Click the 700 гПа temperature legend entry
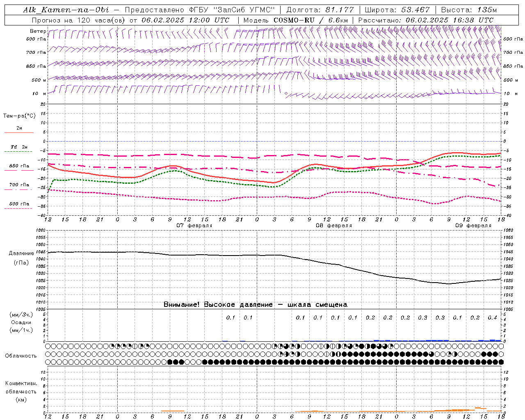Image resolution: width=525 pixels, height=420 pixels. pyautogui.click(x=19, y=185)
